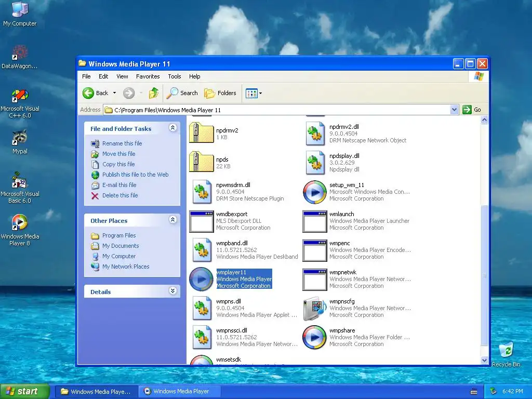Screen dimensions: 532x399
Task: Open the Views button dropdown
Action: click(261, 93)
